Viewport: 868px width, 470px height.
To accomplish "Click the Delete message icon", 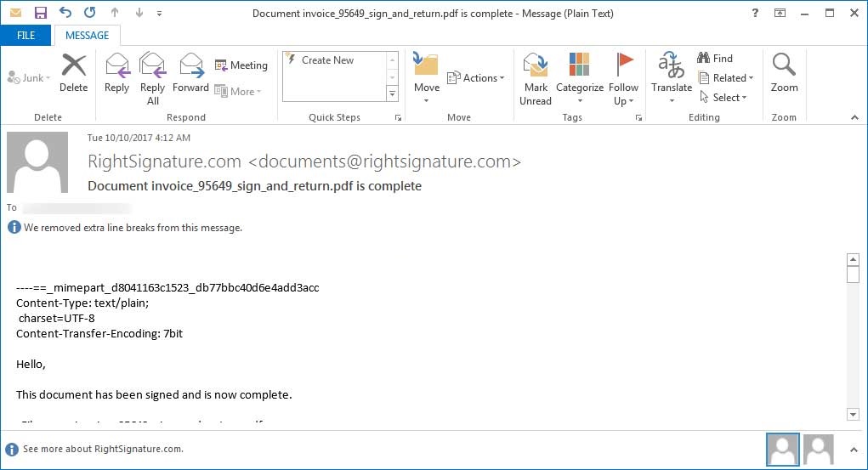I will point(74,72).
